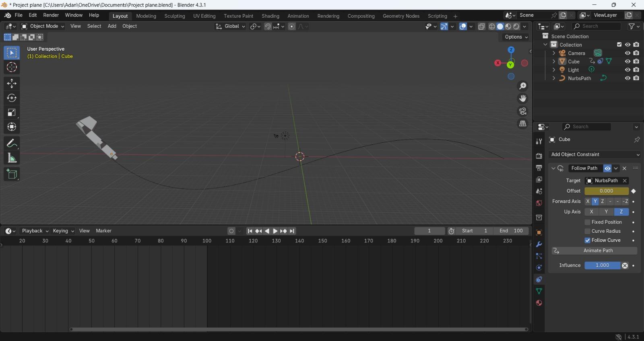This screenshot has height=341, width=644.
Task: Open Add Object Constraint dropdown
Action: point(594,154)
